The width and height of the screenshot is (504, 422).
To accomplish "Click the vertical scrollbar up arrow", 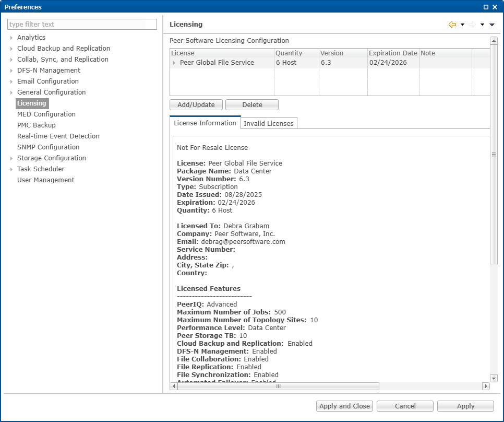I will coord(494,41).
